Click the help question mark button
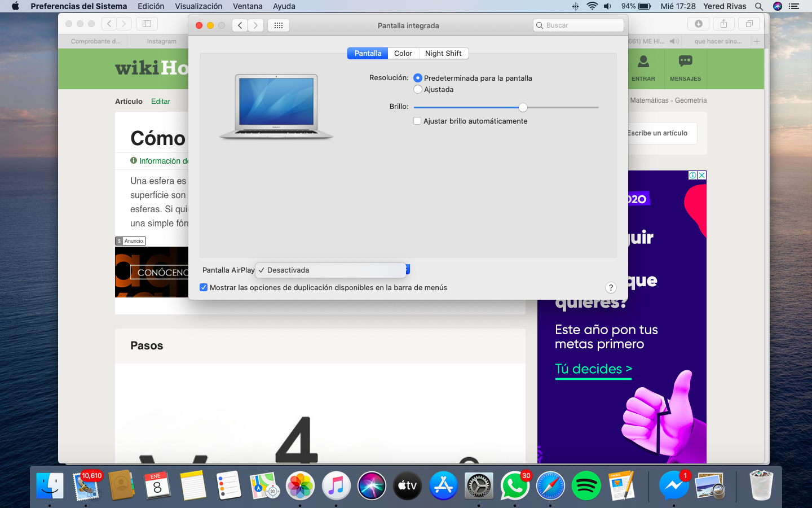 (611, 287)
